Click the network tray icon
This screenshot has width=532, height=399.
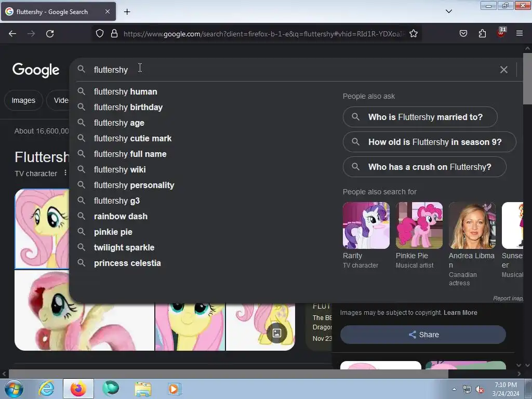pyautogui.click(x=467, y=390)
